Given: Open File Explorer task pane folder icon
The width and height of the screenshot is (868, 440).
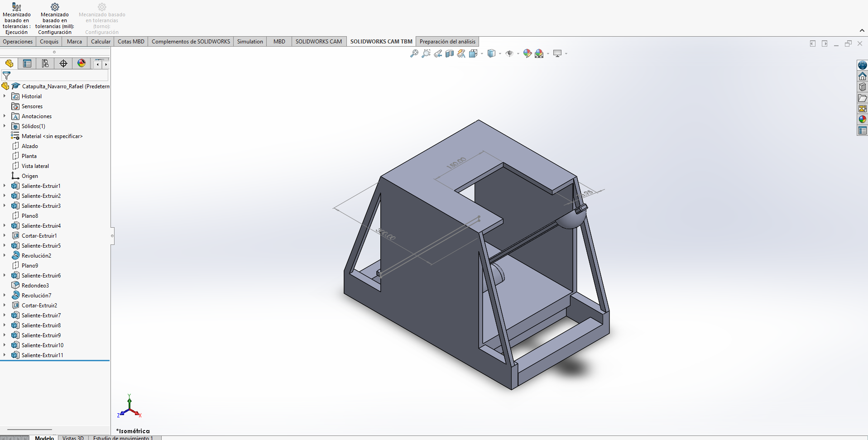Looking at the screenshot, I should click(x=862, y=98).
